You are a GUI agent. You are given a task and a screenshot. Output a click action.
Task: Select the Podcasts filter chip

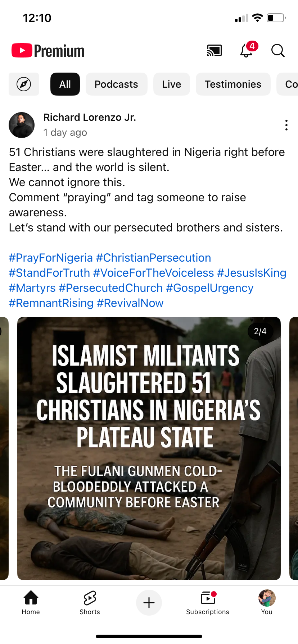[116, 84]
